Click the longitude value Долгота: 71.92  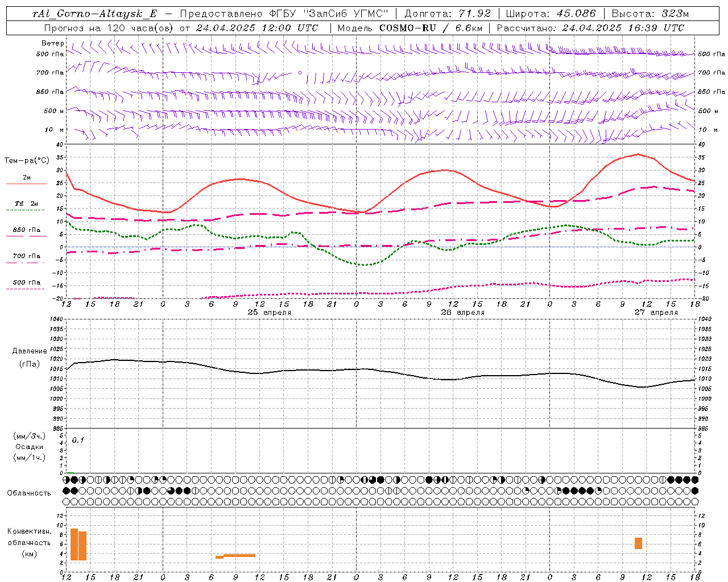[x=448, y=14]
